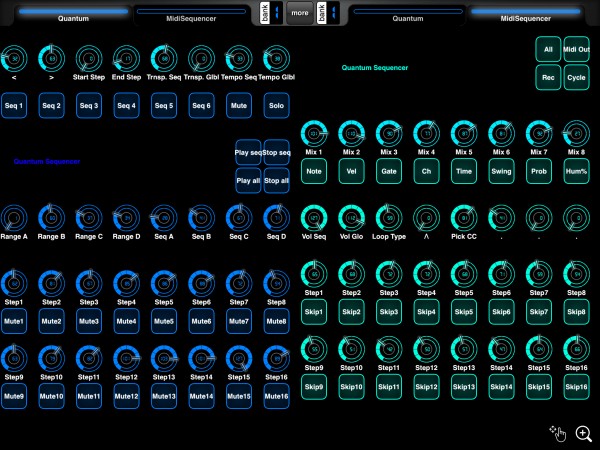Screen dimensions: 600x450
Task: Click the Stop seq button
Action: point(276,152)
